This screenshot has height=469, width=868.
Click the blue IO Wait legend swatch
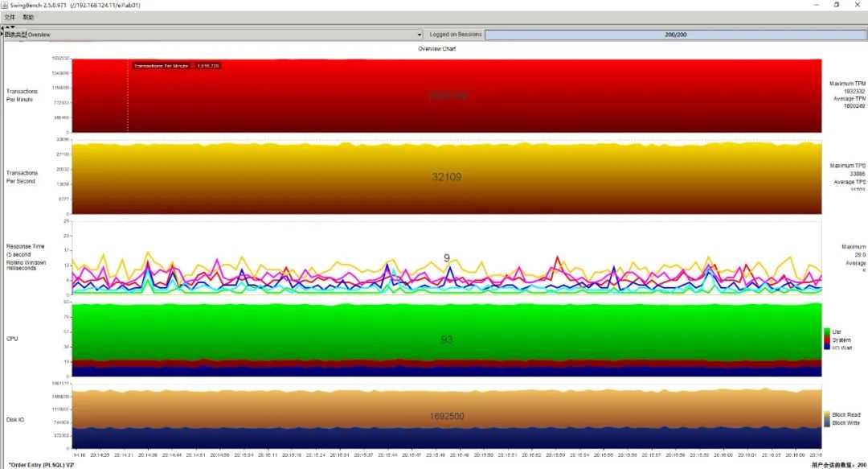tap(827, 348)
